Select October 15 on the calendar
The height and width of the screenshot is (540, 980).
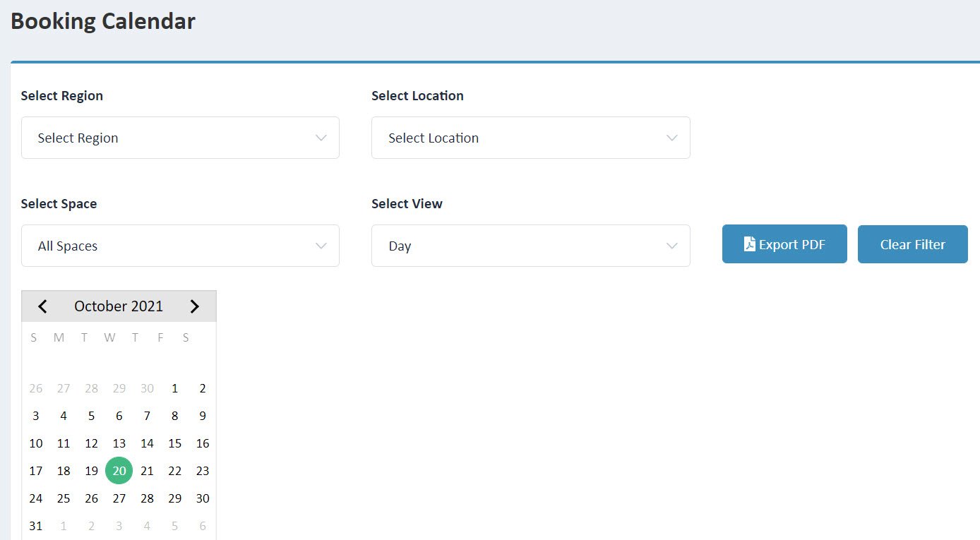pos(174,443)
